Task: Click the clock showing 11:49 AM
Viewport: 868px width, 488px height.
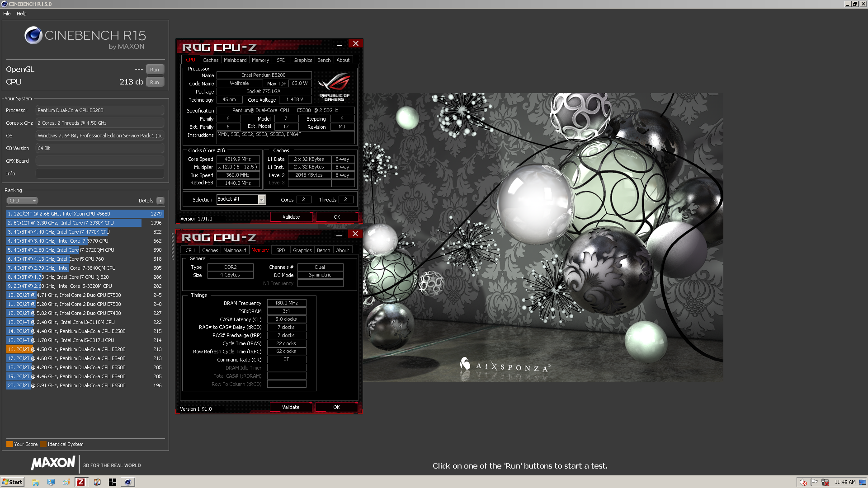Action: pos(845,482)
